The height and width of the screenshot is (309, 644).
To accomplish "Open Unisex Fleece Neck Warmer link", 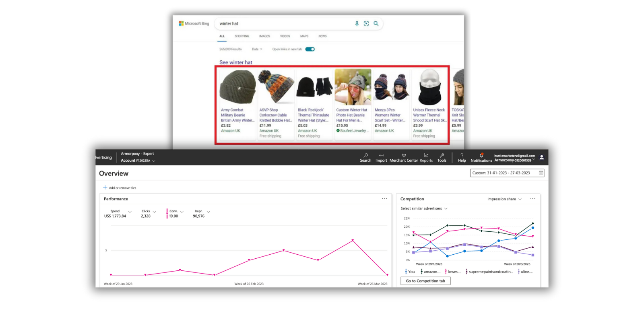I will [x=429, y=115].
